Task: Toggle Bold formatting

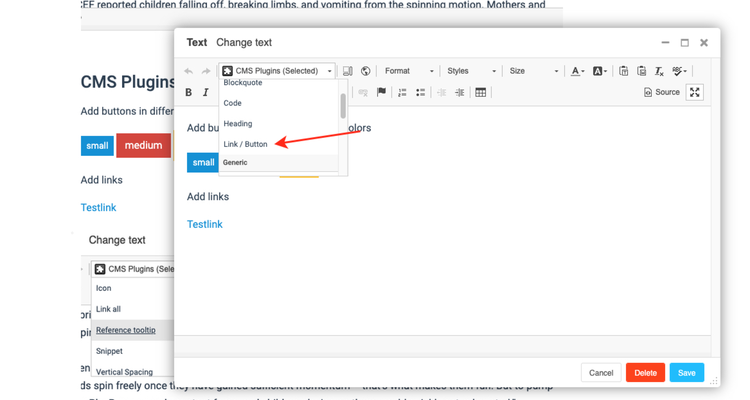Action: 189,92
